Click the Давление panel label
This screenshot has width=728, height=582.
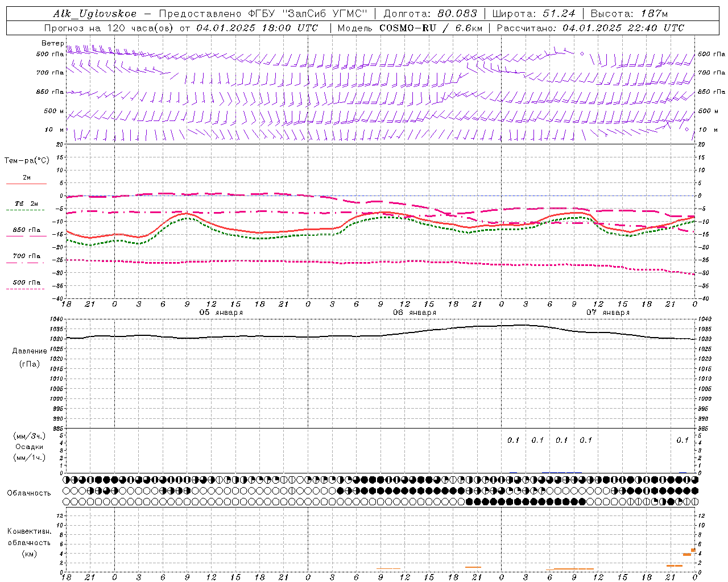coord(30,351)
